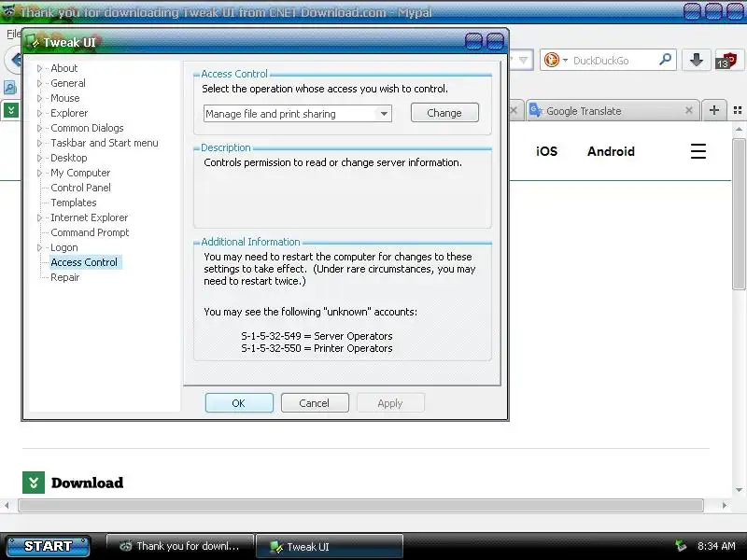Open a new browser tab
The width and height of the screenshot is (747, 560).
713,110
